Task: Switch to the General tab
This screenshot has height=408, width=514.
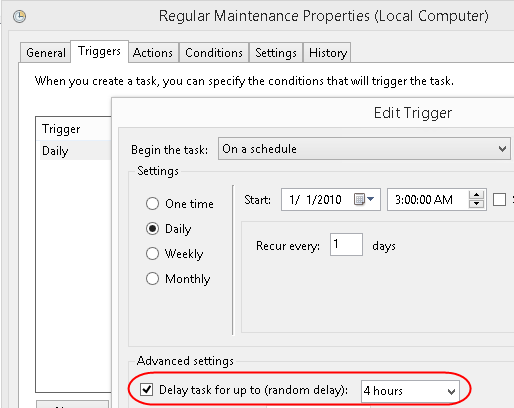Action: [x=46, y=53]
